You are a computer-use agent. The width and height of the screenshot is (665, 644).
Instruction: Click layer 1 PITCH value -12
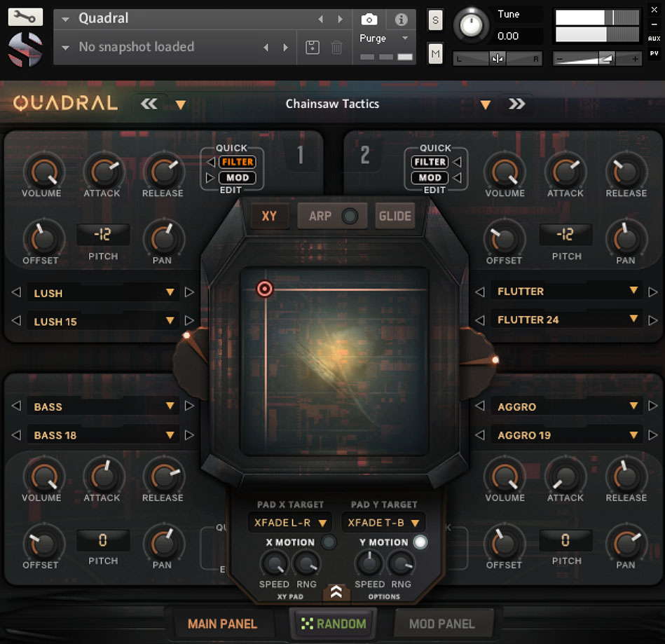(103, 235)
